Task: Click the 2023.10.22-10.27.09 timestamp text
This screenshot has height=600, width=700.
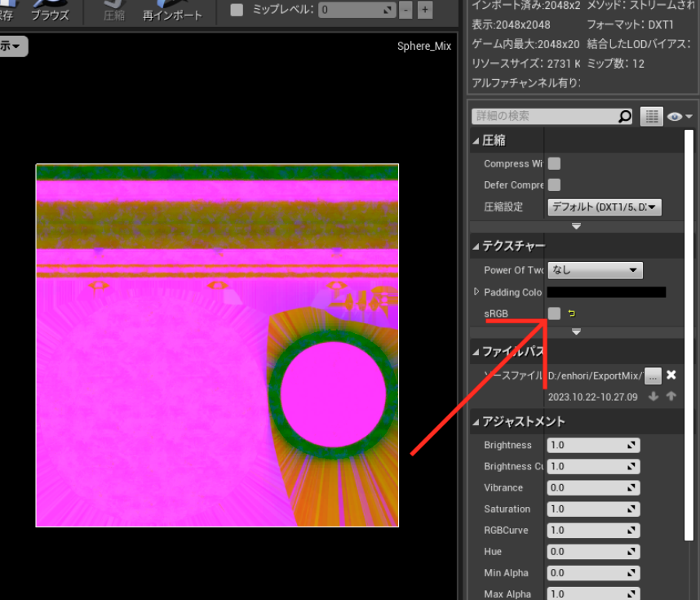Action: click(593, 398)
